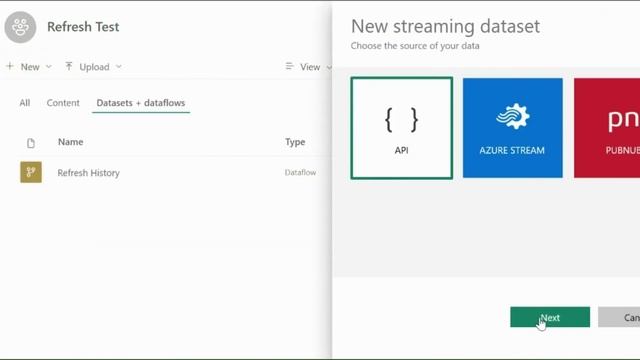Click the Next button
Screen dimensions: 640x360
point(550,317)
